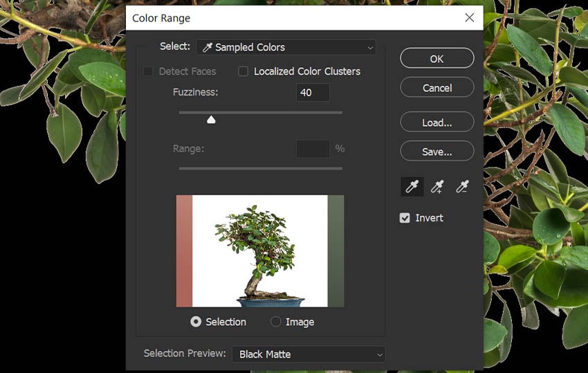This screenshot has height=373, width=588.
Task: Click the Selection Preview label
Action: 185,353
